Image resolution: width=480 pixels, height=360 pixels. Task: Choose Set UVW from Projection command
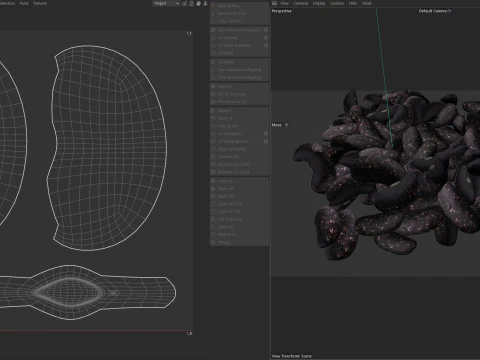click(238, 30)
